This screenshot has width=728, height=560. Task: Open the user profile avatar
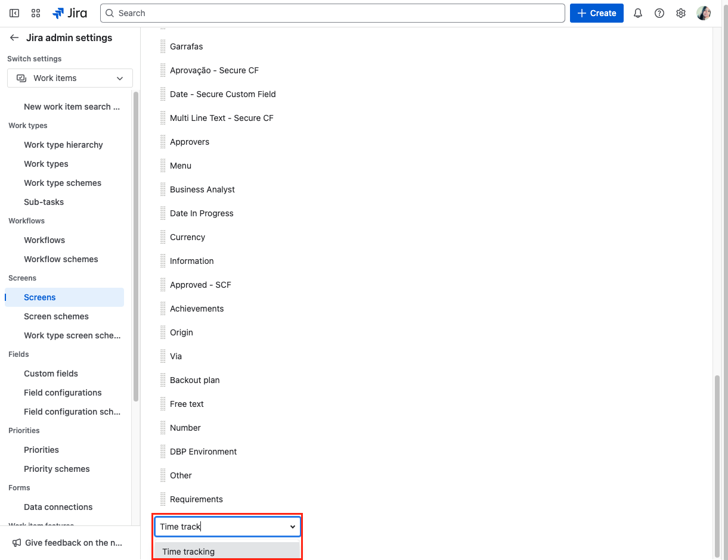tap(704, 13)
